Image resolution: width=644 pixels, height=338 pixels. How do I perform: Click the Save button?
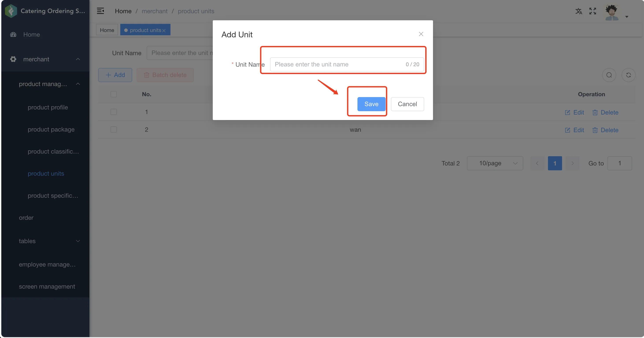pyautogui.click(x=371, y=104)
